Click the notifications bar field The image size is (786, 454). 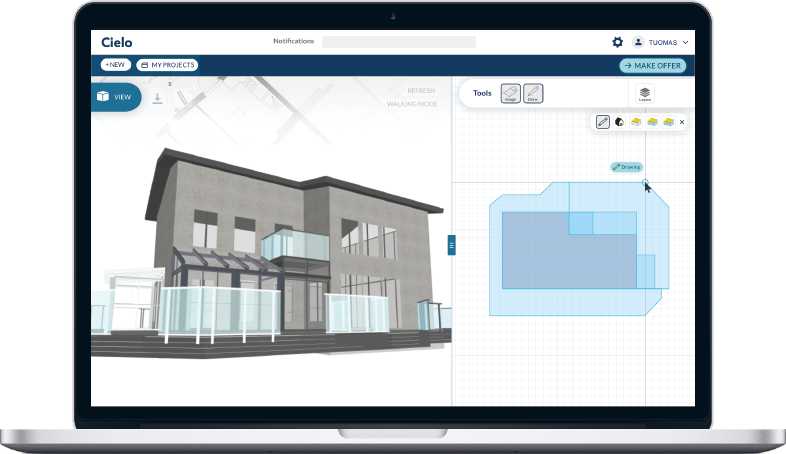(399, 42)
